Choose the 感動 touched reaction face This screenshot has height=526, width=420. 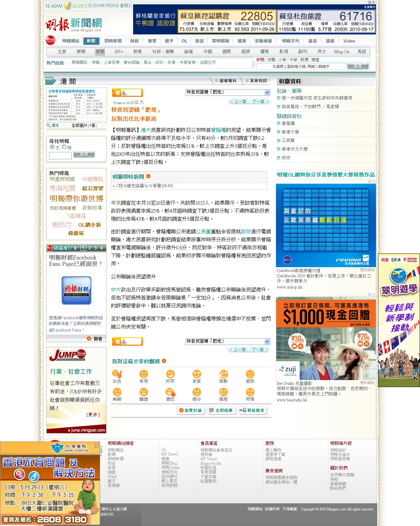tap(223, 374)
